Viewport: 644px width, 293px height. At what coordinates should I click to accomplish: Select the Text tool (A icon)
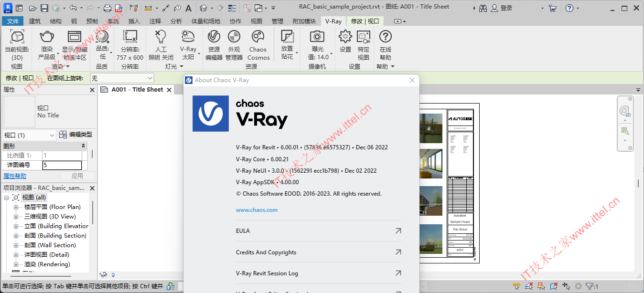(x=189, y=8)
